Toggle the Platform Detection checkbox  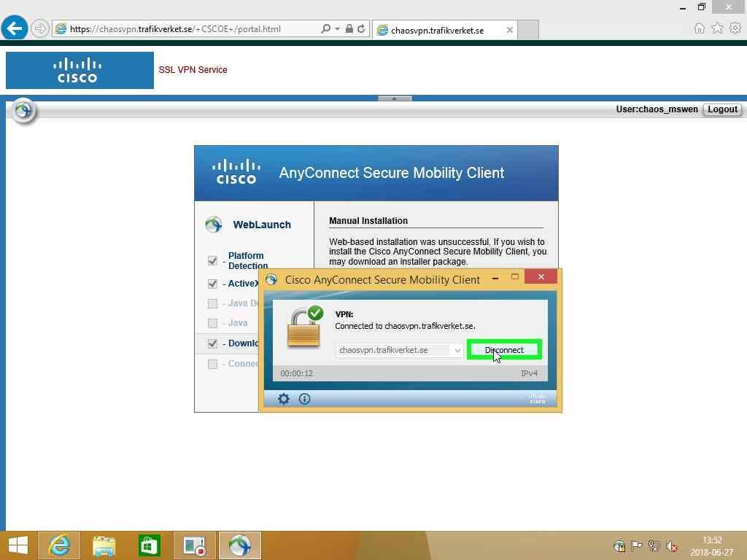[212, 260]
